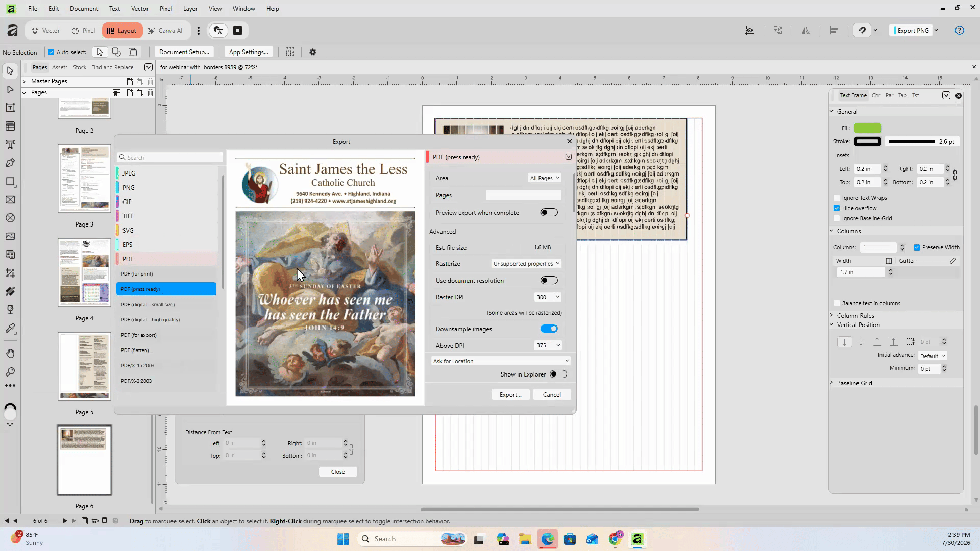Image resolution: width=980 pixels, height=551 pixels.
Task: Select the Frame Text tool
Action: pyautogui.click(x=10, y=108)
